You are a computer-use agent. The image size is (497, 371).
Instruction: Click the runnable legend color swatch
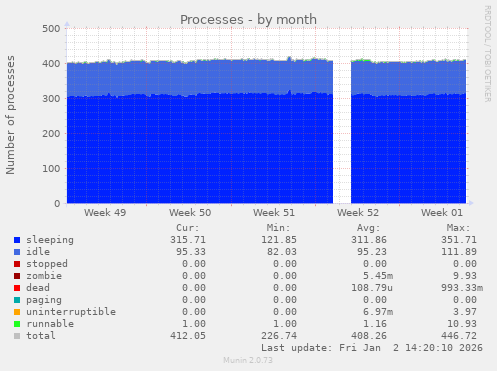point(17,324)
